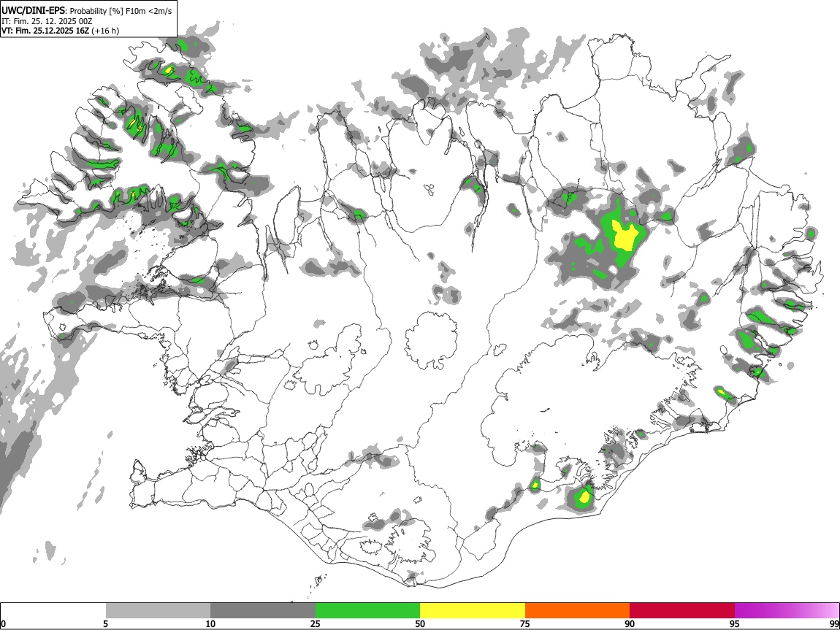840x630 pixels.
Task: Click the 'VT: Fim. 25.12.2025 16Z' line
Action: click(x=45, y=31)
